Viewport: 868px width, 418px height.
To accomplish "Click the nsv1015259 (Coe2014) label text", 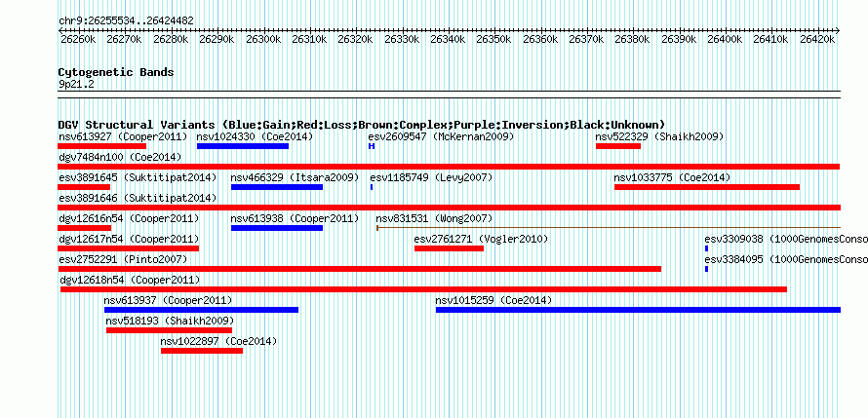I will [x=493, y=300].
